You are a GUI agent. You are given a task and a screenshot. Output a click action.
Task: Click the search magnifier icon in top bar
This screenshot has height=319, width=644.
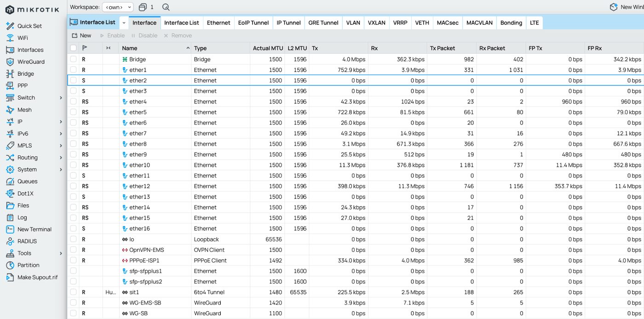166,7
